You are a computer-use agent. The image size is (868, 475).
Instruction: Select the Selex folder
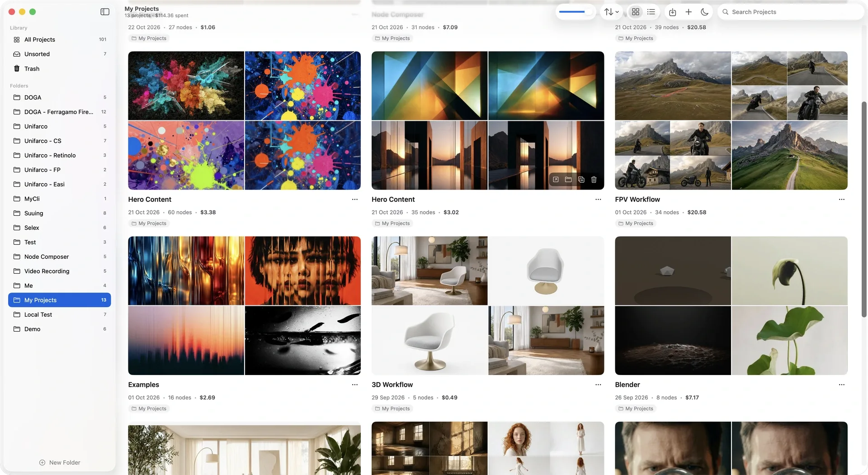click(60, 228)
